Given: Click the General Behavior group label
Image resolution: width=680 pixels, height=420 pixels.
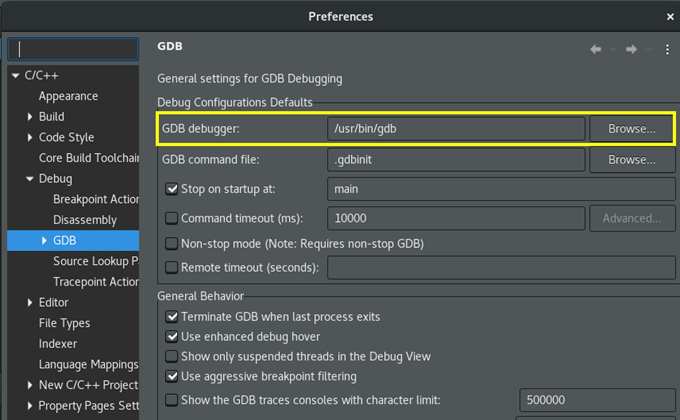Looking at the screenshot, I should 200,296.
